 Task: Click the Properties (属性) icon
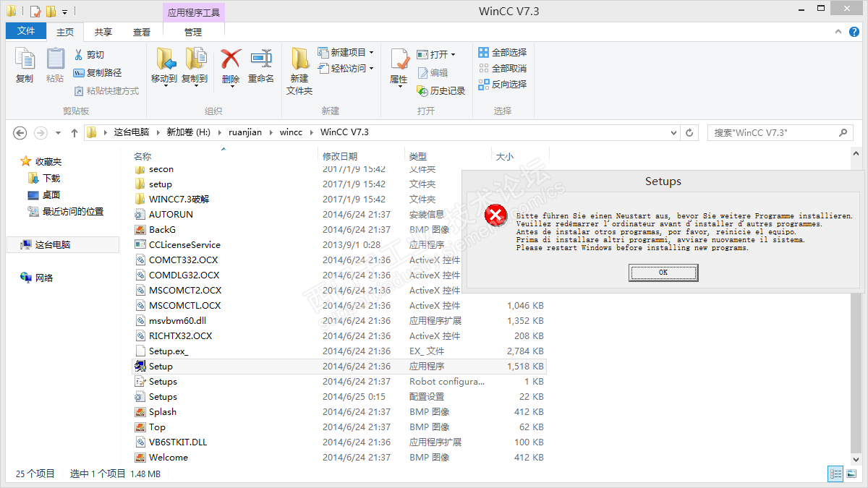pyautogui.click(x=399, y=61)
